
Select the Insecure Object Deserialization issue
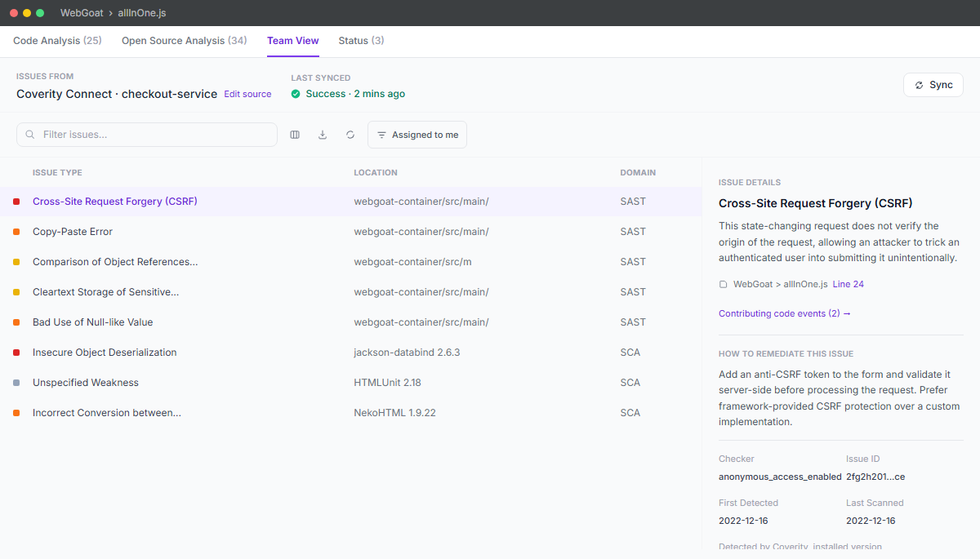(x=351, y=353)
